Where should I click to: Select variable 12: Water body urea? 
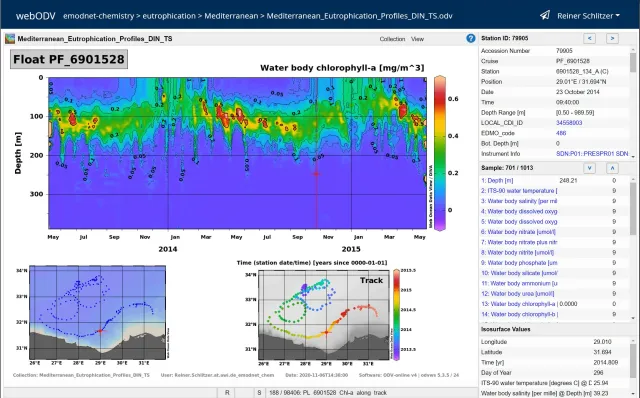(517, 293)
